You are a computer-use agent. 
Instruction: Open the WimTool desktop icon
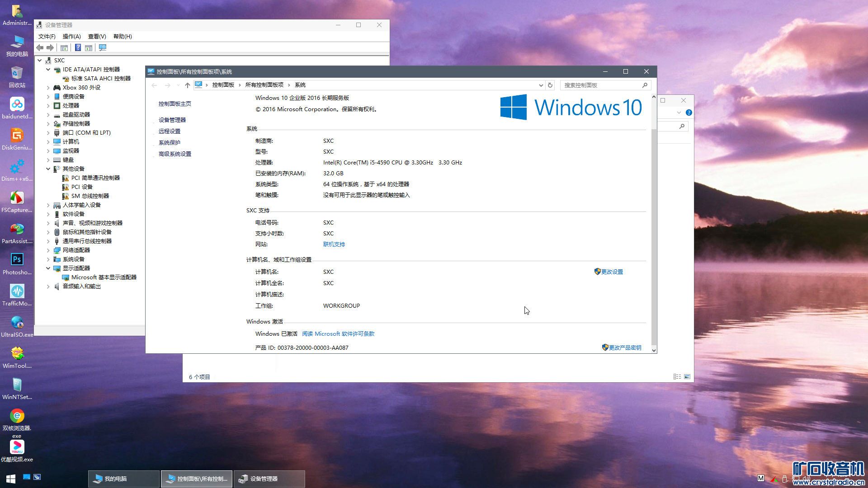(17, 358)
